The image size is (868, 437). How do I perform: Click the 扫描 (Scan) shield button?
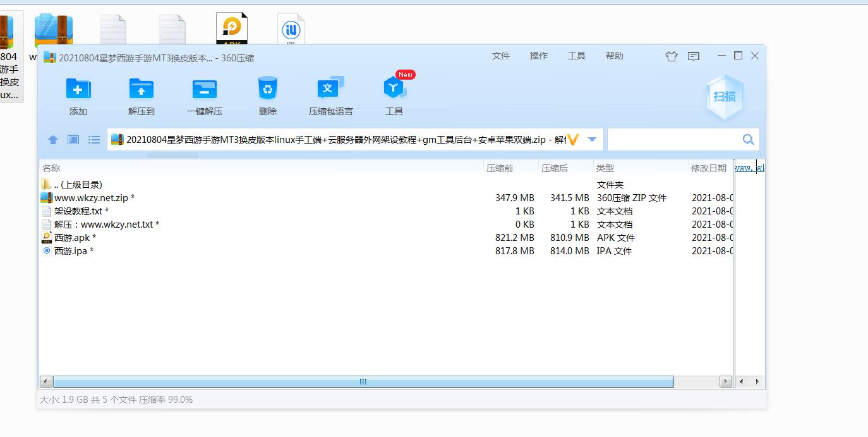(725, 97)
